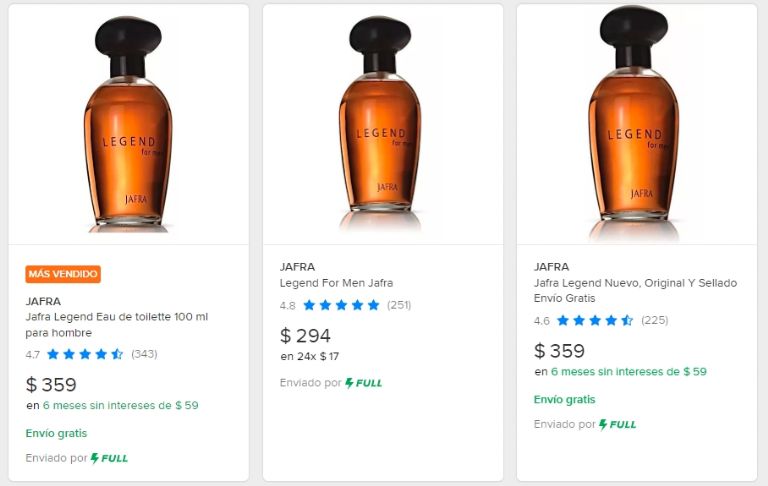This screenshot has width=768, height=486.
Task: Click the (225) reviews count
Action: coord(653,321)
